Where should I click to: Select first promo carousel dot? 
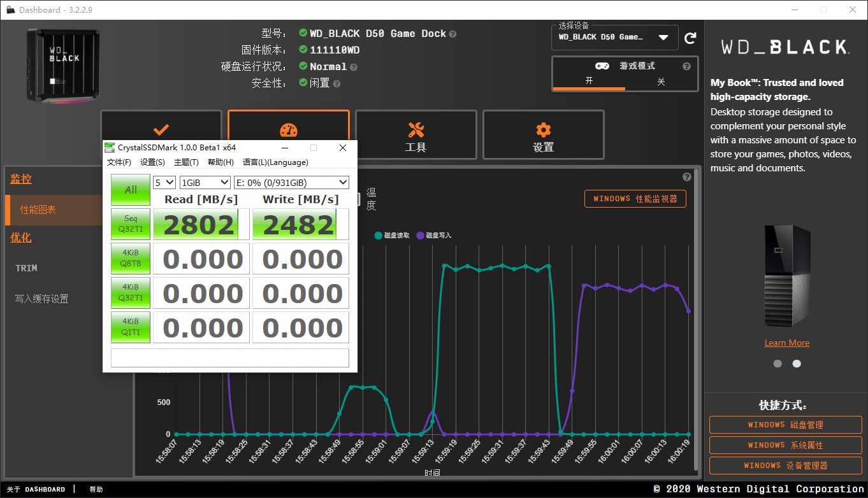(x=778, y=364)
